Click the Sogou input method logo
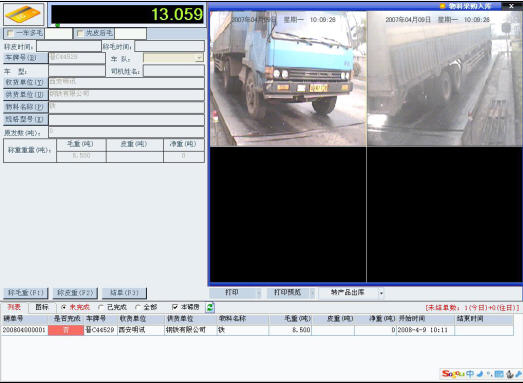Viewport: 523px width, 383px height. click(453, 374)
